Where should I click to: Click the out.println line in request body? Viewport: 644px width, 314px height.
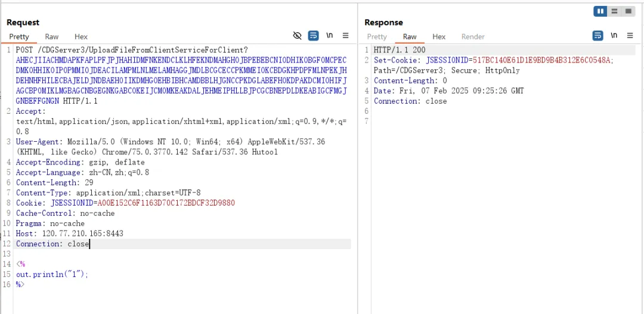tap(52, 275)
